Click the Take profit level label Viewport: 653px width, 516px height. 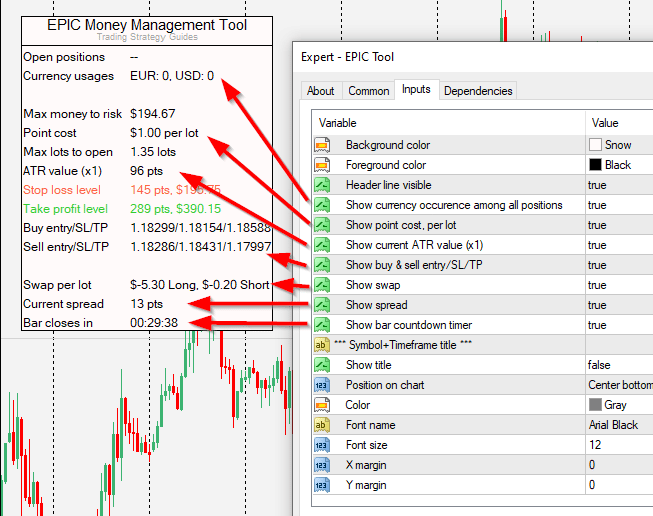pyautogui.click(x=65, y=209)
